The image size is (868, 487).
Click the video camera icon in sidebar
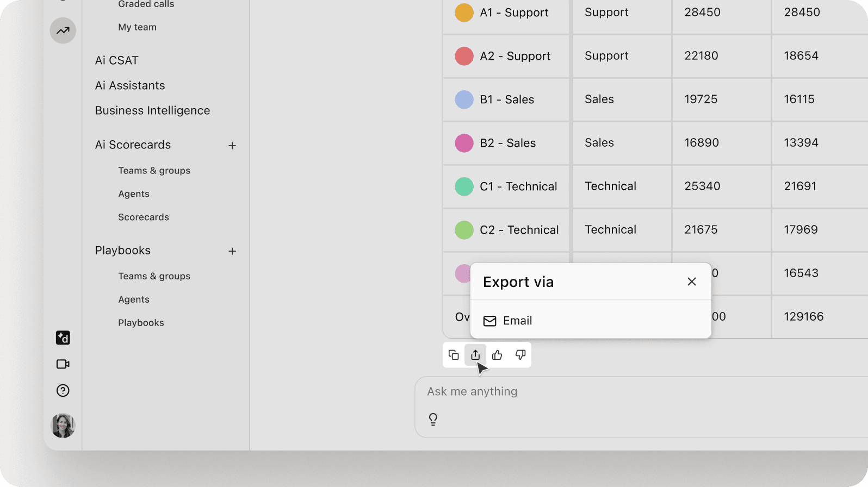coord(63,364)
